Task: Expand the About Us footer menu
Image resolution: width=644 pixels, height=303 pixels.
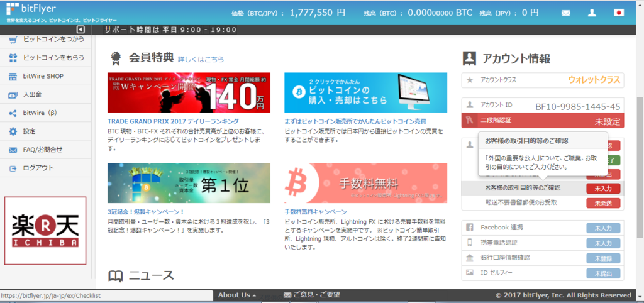Action: tap(237, 295)
